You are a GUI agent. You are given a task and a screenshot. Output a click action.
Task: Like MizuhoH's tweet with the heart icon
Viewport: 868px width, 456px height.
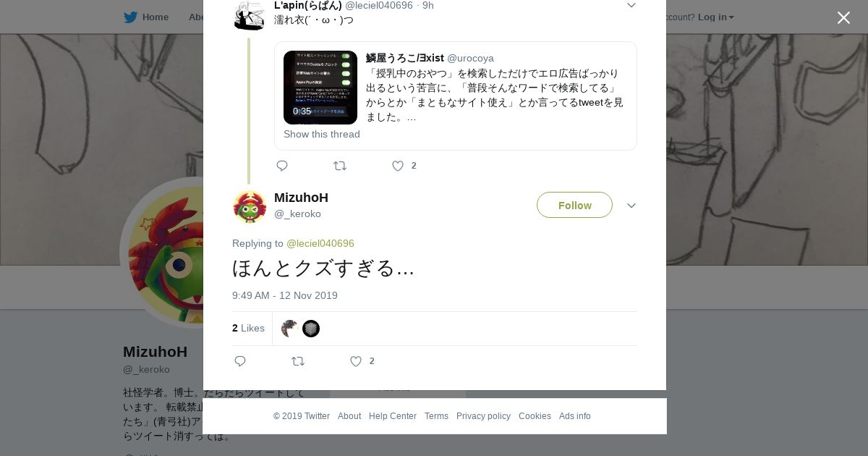pos(355,361)
